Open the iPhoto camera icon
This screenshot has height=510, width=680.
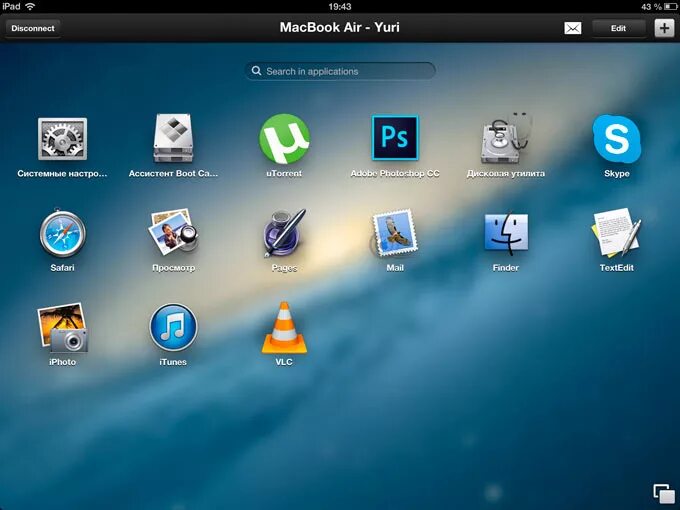point(62,327)
